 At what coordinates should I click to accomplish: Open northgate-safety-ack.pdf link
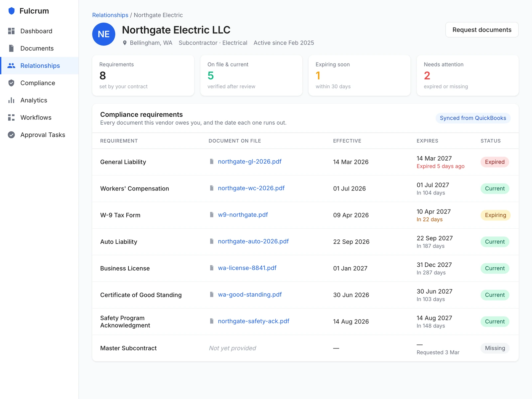[254, 321]
